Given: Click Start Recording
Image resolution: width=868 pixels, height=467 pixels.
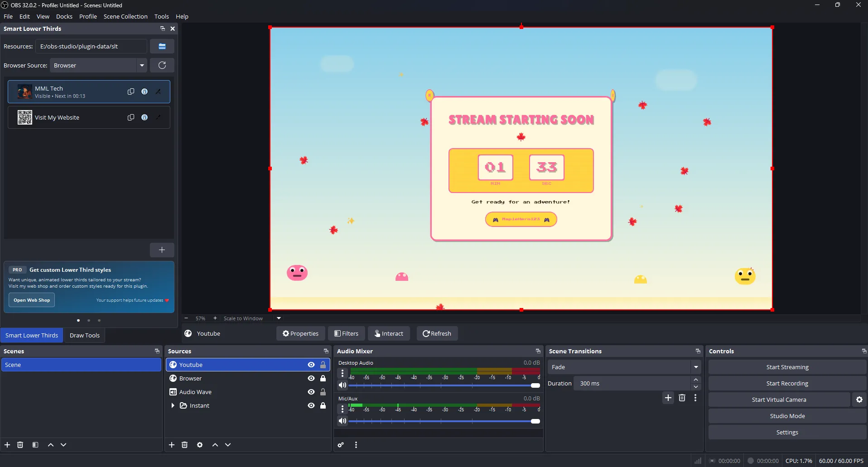Looking at the screenshot, I should click(787, 383).
